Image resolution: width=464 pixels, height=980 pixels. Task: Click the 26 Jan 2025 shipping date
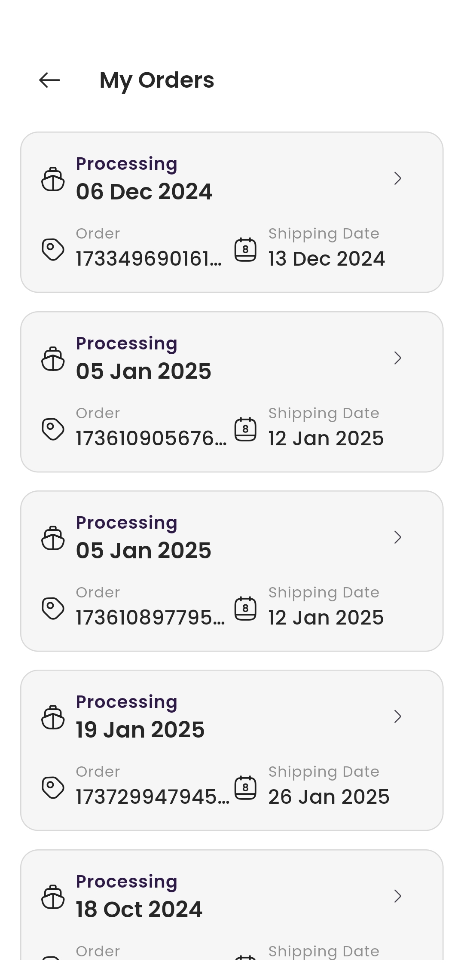pos(329,797)
